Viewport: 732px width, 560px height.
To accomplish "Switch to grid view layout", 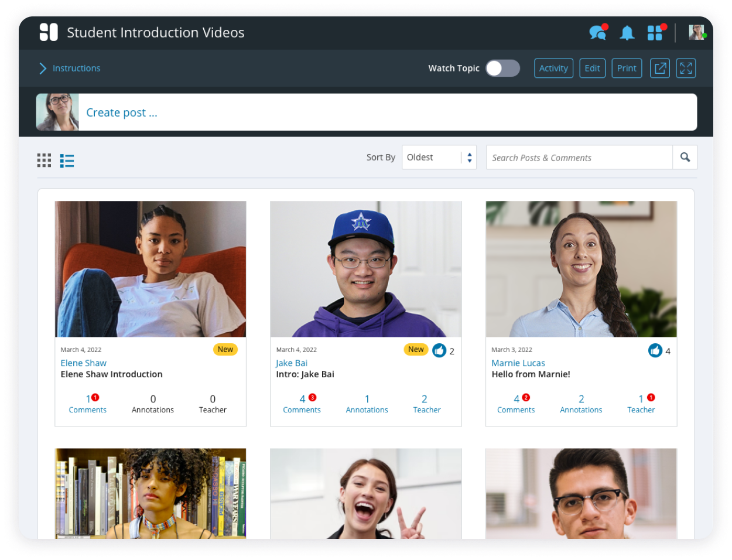I will [44, 161].
